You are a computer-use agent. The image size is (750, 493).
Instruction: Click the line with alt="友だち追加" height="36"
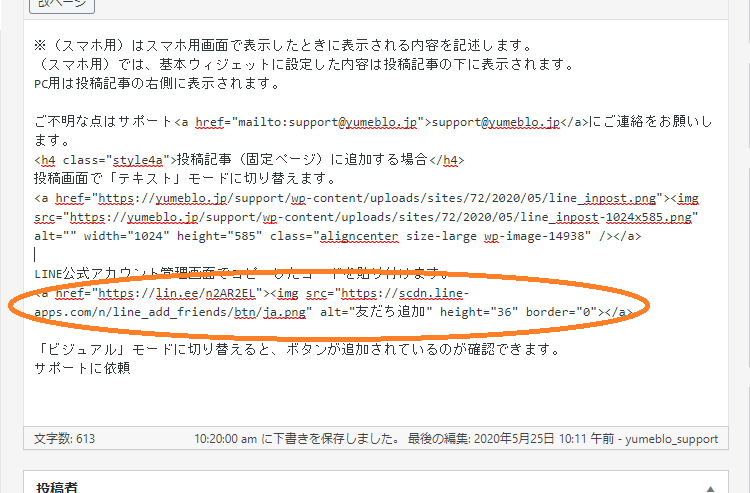(333, 312)
